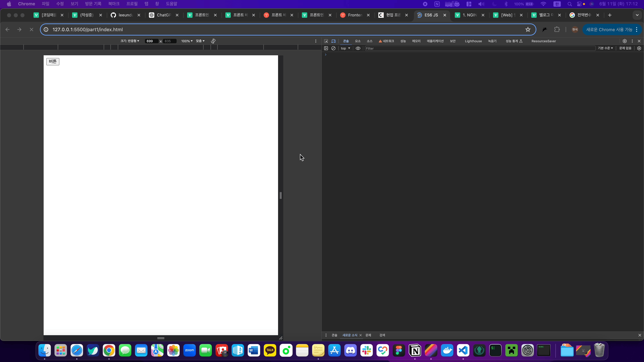Switch to the Lighthouse tab
Screen dimensions: 644x362
473,41
